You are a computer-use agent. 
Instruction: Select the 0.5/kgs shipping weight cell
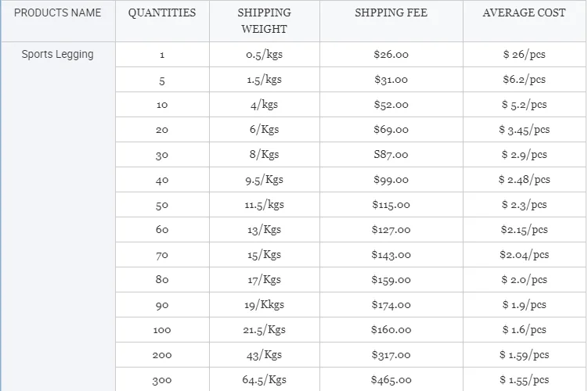264,55
